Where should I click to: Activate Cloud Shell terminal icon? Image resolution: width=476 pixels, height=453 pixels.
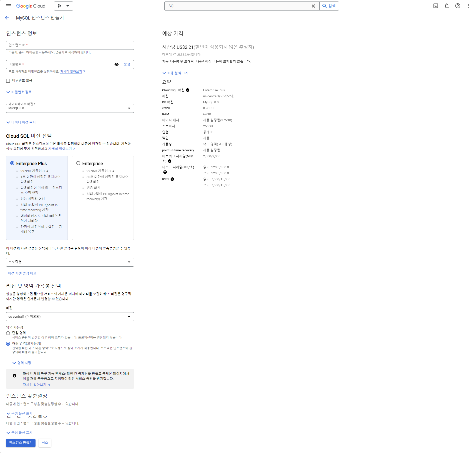436,6
